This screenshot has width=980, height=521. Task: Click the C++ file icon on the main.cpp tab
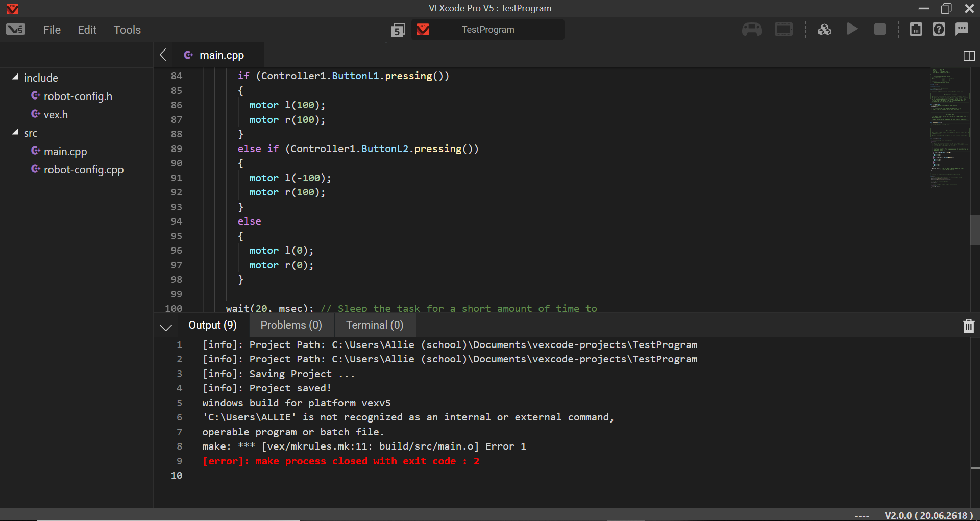(188, 55)
